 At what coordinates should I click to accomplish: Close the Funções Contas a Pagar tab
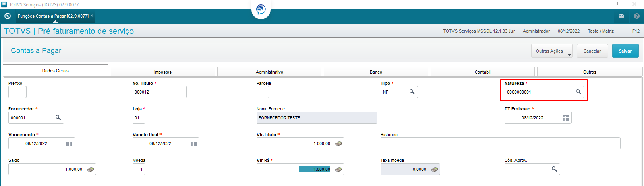pyautogui.click(x=92, y=16)
